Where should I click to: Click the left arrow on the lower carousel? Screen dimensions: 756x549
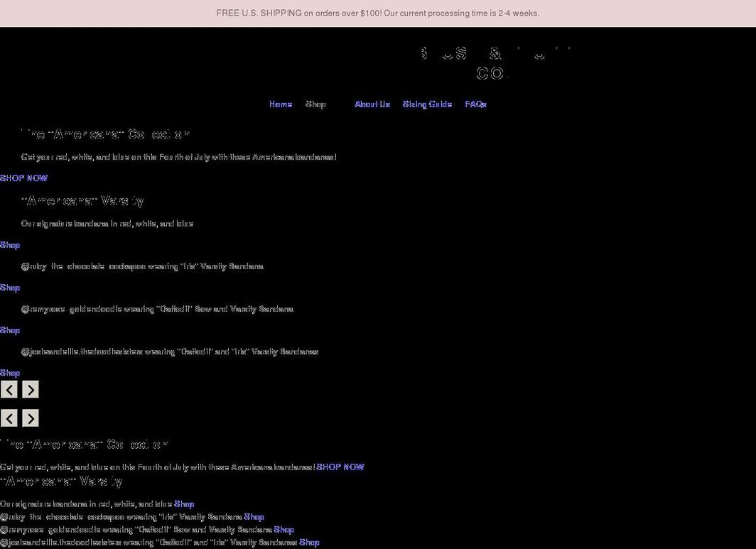pos(9,418)
